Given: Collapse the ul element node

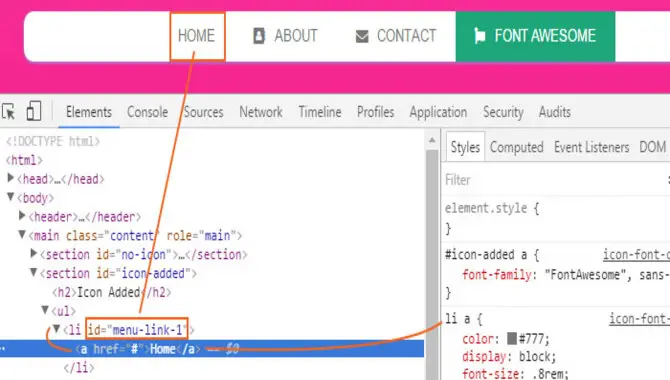Looking at the screenshot, I should [45, 309].
